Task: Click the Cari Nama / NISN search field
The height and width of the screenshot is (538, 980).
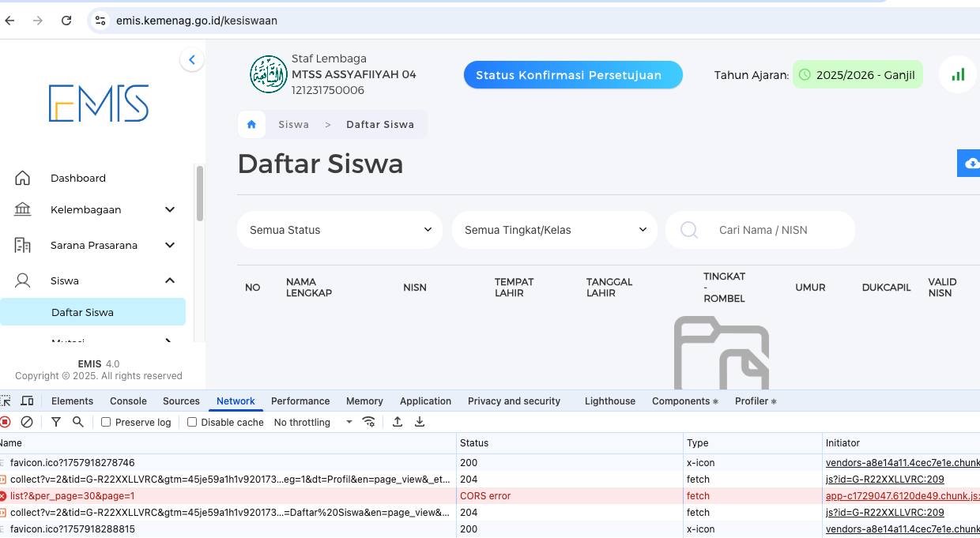Action: [775, 230]
